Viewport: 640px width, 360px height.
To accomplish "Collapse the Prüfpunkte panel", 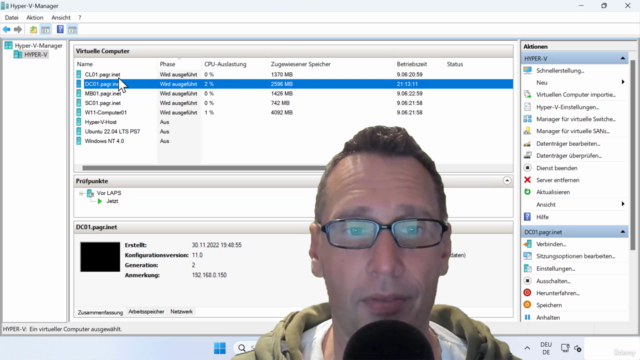I will pyautogui.click(x=507, y=181).
